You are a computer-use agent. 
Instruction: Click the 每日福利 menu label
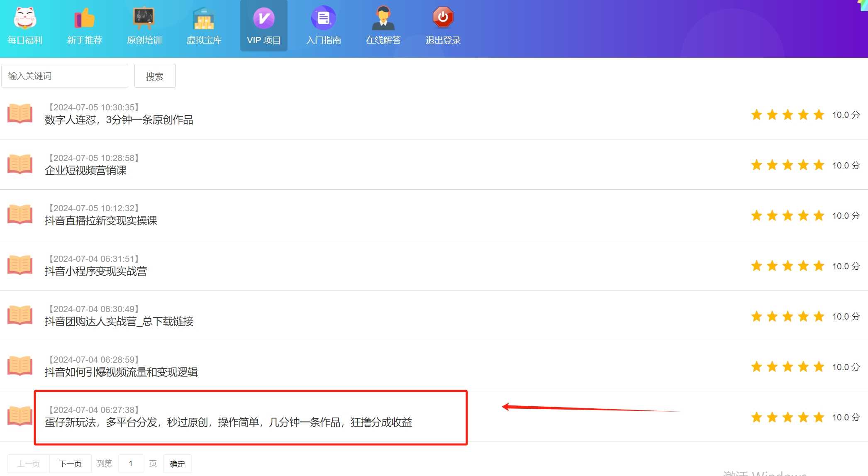pyautogui.click(x=25, y=40)
